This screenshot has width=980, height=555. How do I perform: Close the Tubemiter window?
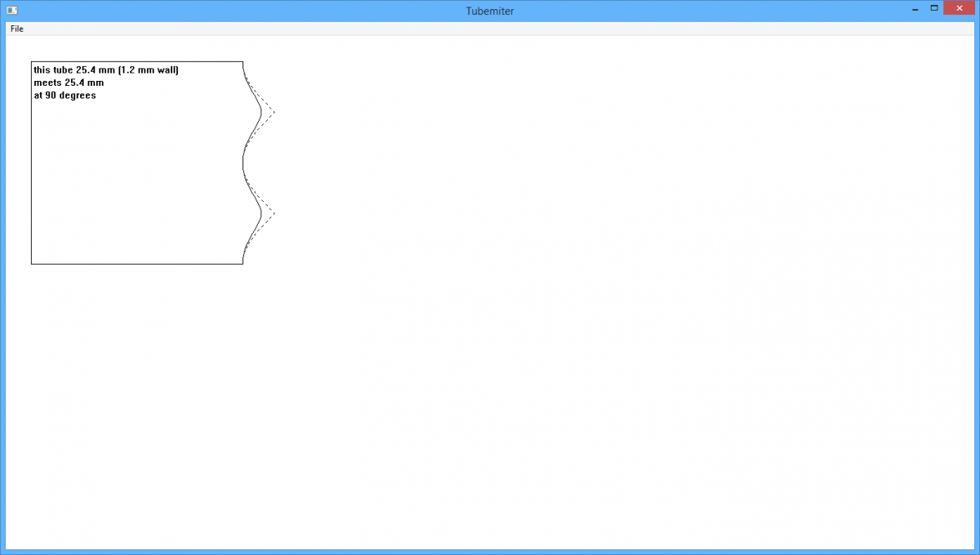coord(959,8)
